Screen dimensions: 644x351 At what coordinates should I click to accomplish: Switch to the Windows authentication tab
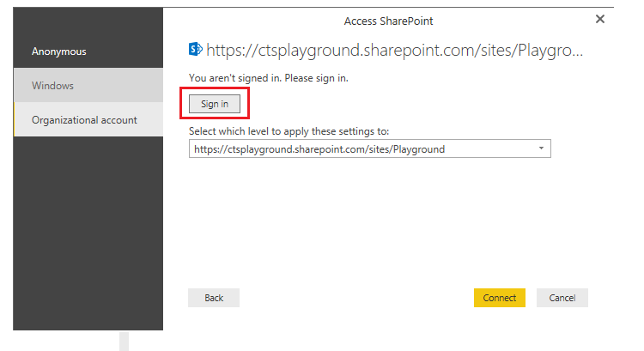pos(88,85)
